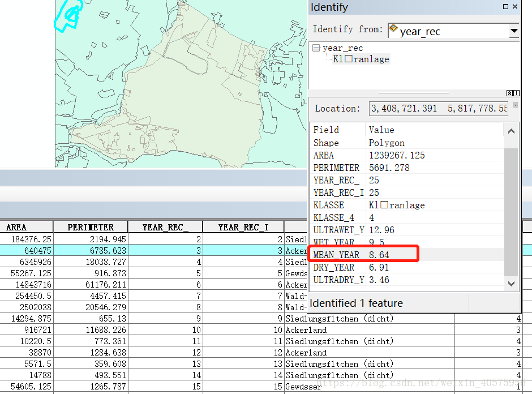Click the small panel toggle icon beside arrows

point(516,93)
